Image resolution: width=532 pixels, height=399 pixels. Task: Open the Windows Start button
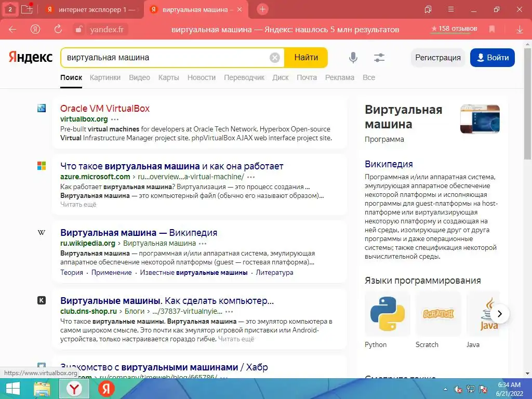(13, 389)
